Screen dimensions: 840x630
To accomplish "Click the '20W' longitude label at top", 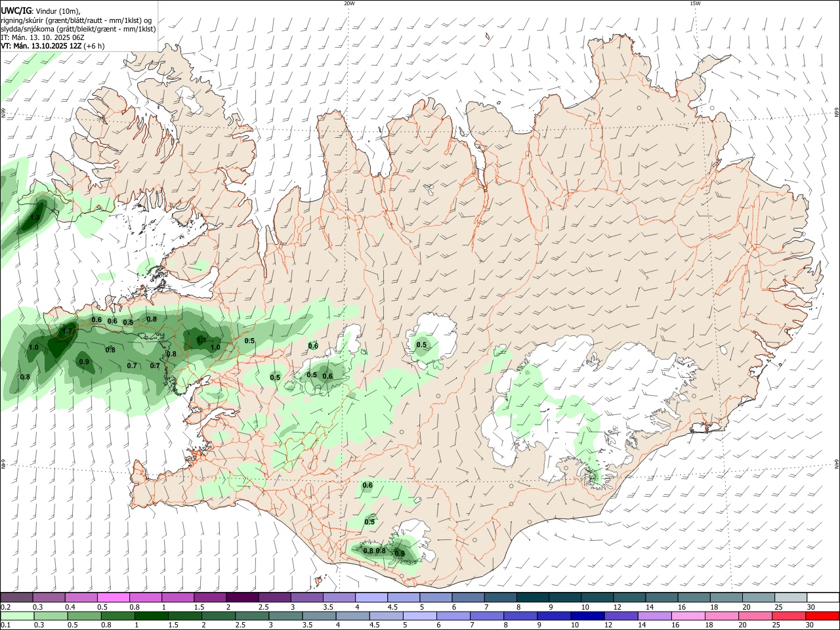I will click(x=349, y=3).
